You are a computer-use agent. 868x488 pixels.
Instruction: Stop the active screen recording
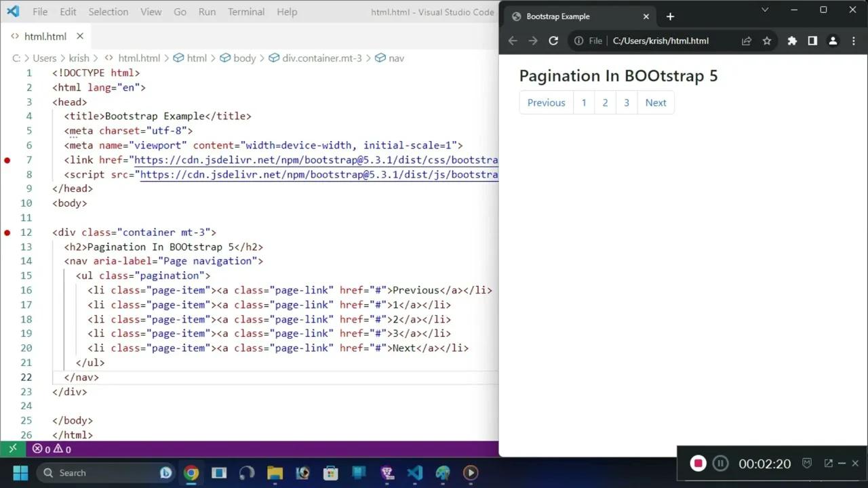click(x=698, y=463)
